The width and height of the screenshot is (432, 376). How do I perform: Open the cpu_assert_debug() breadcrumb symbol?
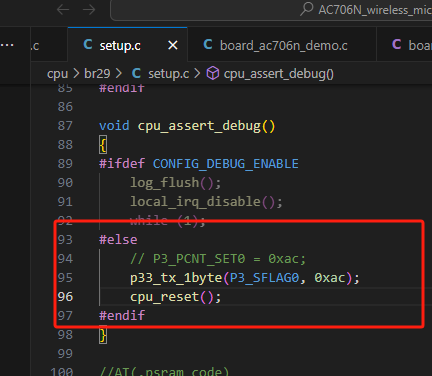point(278,74)
